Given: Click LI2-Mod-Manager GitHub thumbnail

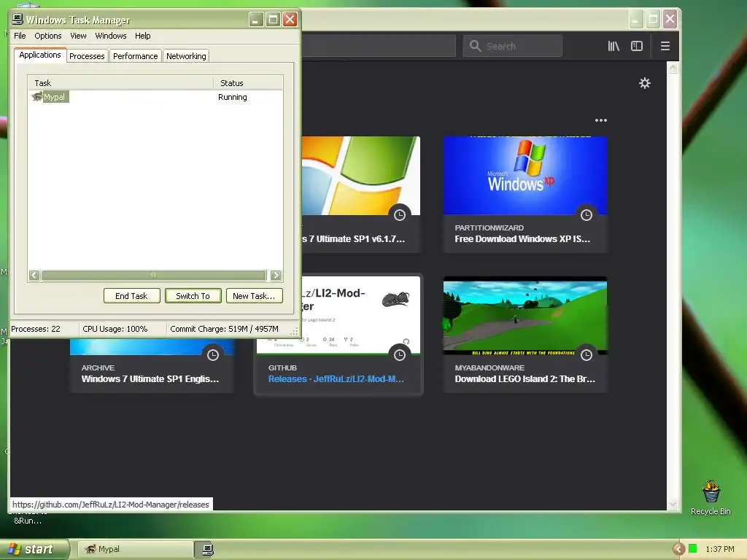Looking at the screenshot, I should point(360,316).
